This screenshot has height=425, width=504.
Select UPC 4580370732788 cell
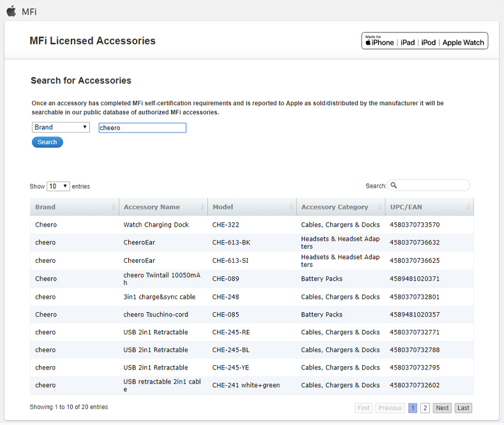415,350
